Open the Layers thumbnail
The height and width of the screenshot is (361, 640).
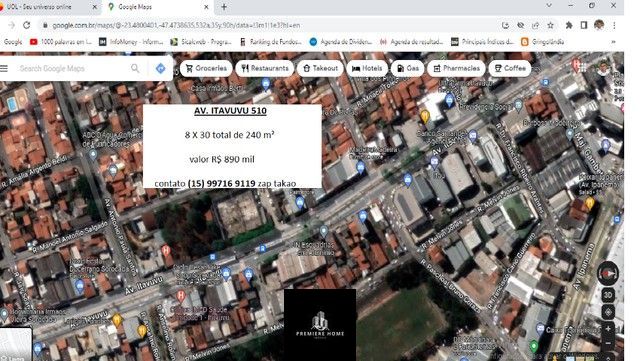click(16, 344)
